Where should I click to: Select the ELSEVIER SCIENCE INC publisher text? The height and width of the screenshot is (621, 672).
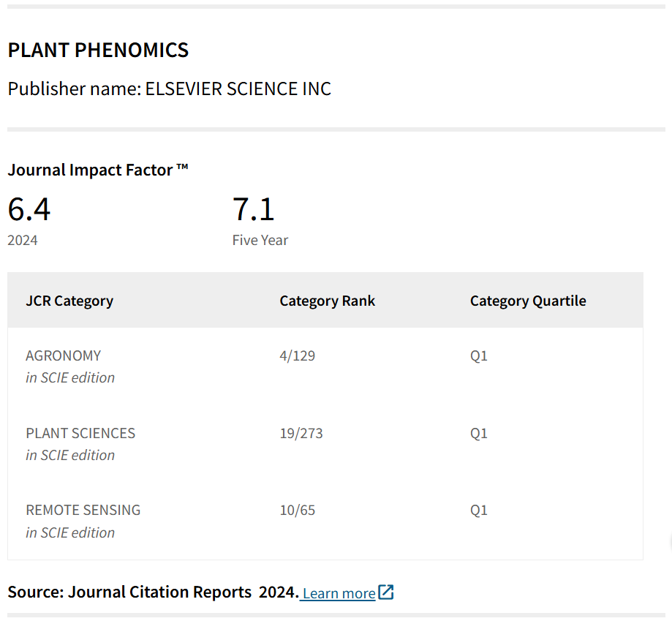pos(238,89)
